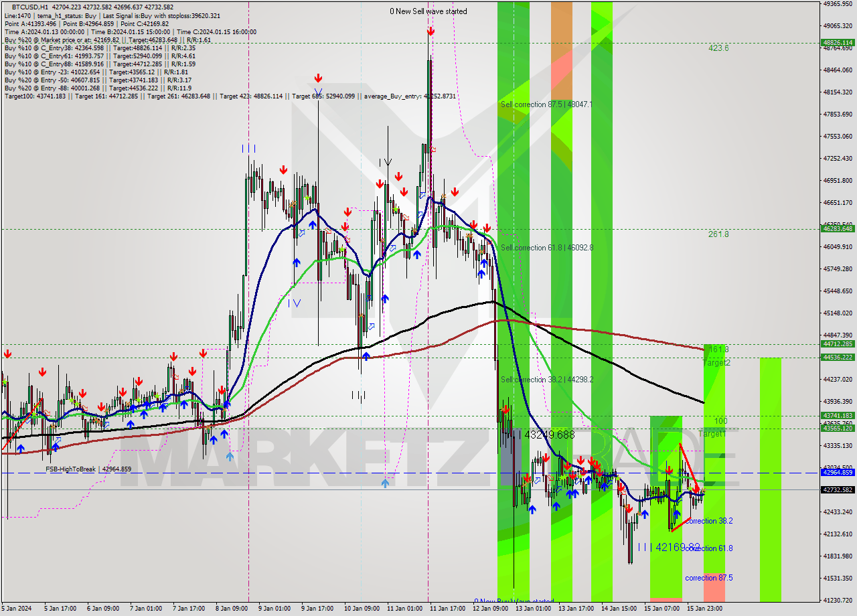Click the '9 Jan 01:00' time axis label
The image size is (857, 616).
275,609
